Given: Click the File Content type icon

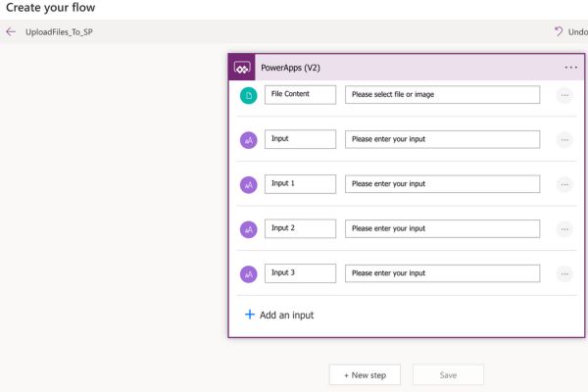Looking at the screenshot, I should click(x=249, y=95).
